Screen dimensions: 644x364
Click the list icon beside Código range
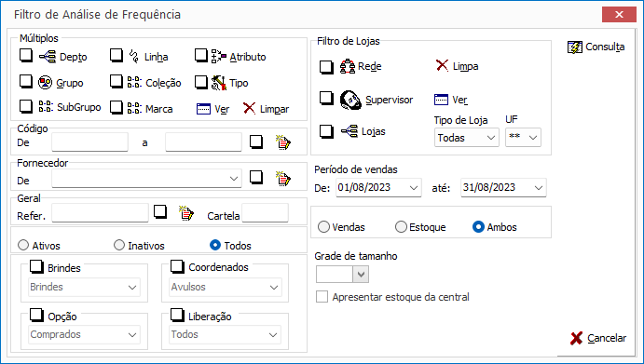283,142
